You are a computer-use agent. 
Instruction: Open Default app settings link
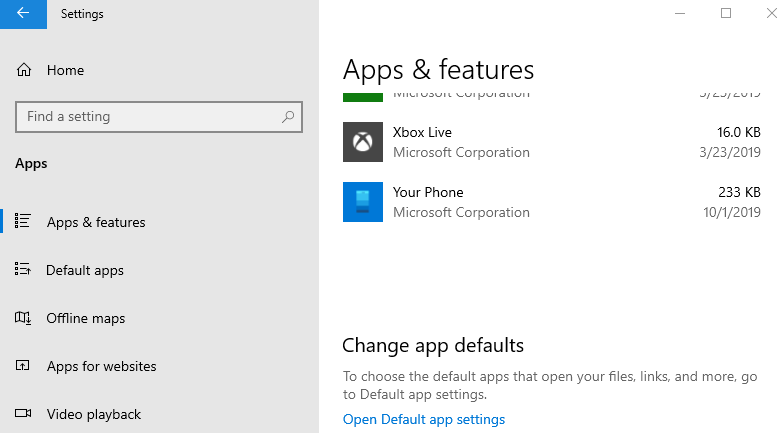423,420
